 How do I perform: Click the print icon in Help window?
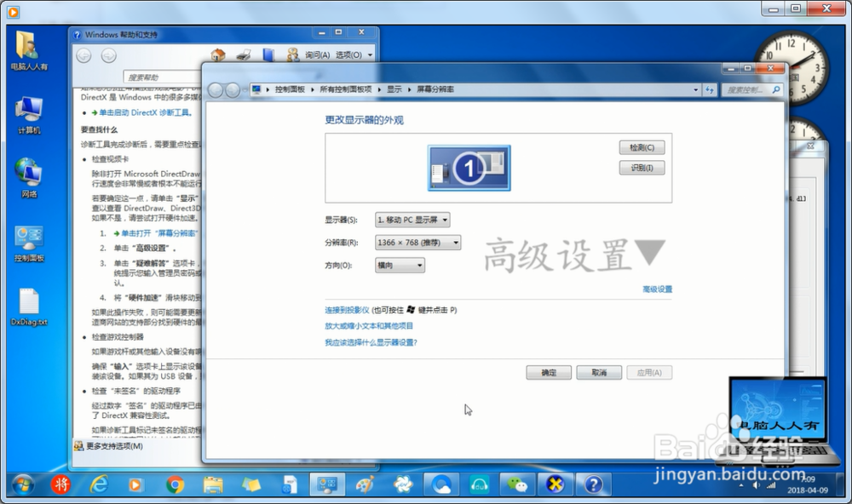click(x=244, y=54)
